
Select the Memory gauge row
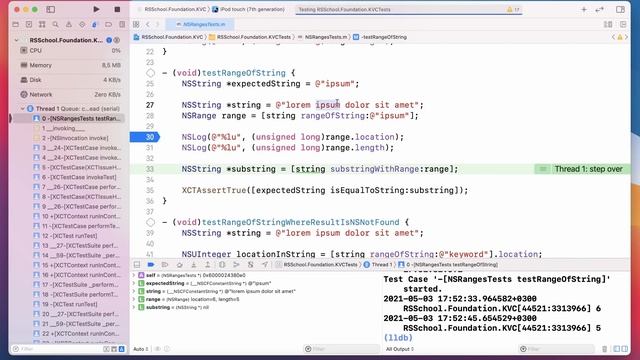[70, 65]
